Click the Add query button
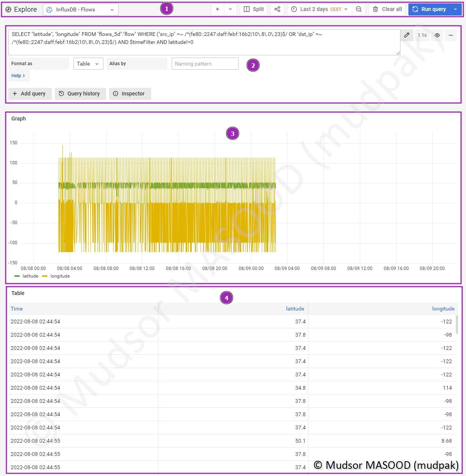Screen dimensions: 466x476 pos(29,94)
